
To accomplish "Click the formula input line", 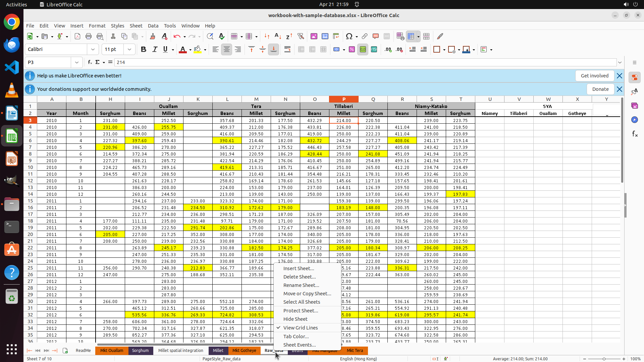I will click(335, 62).
